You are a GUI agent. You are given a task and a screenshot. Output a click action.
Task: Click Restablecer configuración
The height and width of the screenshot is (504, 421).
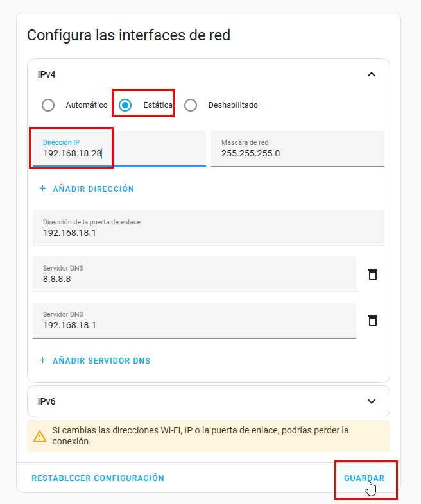(98, 478)
